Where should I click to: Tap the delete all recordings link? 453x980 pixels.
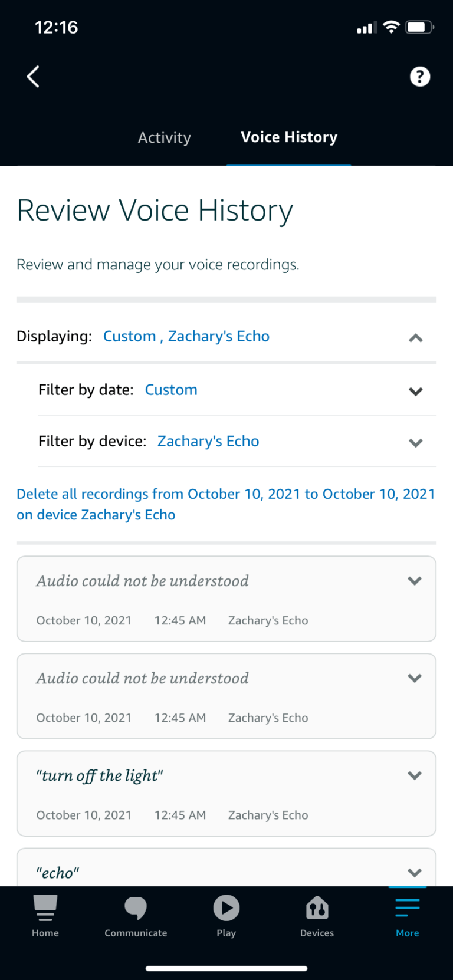[226, 504]
